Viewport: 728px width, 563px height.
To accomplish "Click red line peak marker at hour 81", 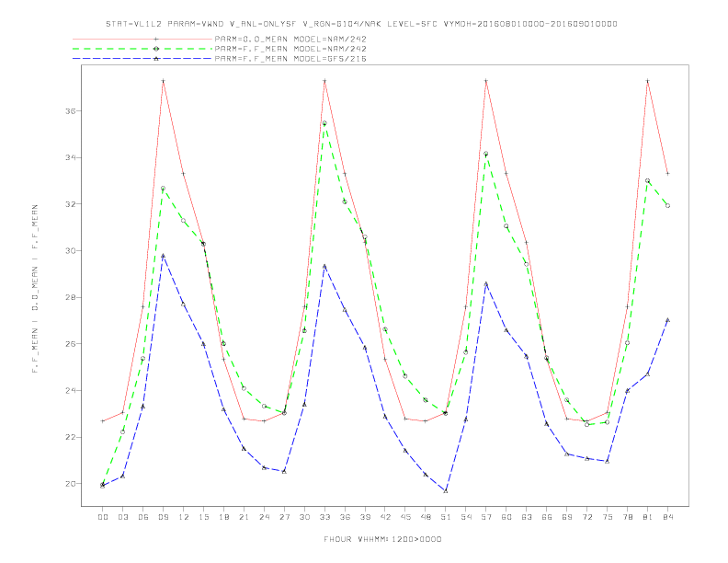I will [648, 81].
